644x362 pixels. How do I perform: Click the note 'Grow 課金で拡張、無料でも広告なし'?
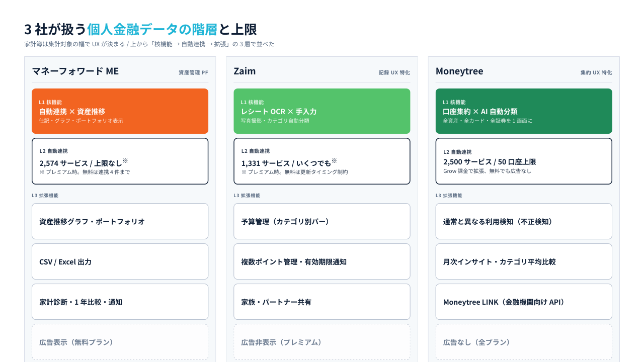487,171
